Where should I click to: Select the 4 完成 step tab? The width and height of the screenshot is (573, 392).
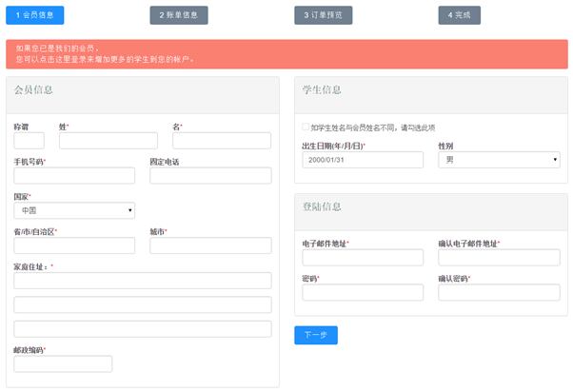(x=459, y=15)
